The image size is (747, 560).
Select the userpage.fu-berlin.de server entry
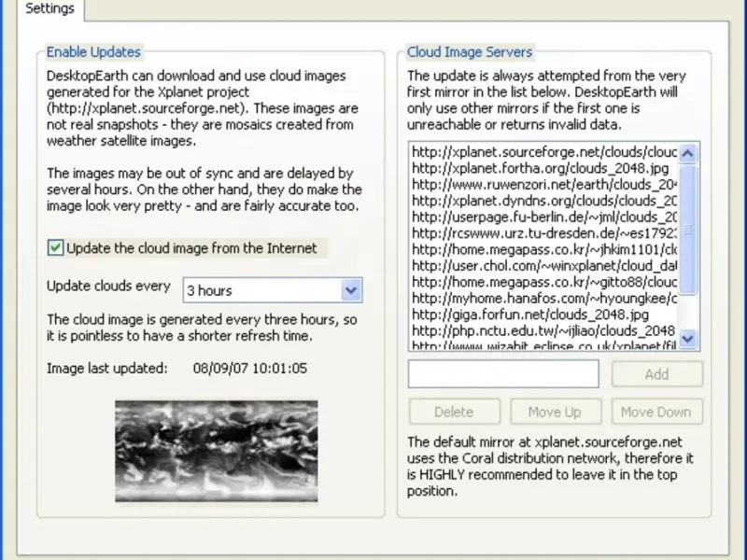pos(543,217)
